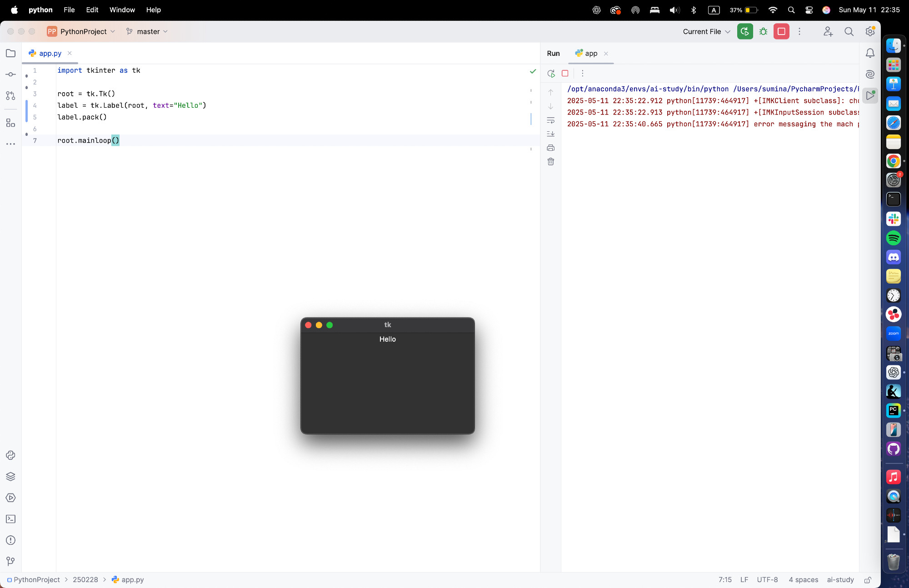Click the print icon in the Run console
Image resolution: width=909 pixels, height=588 pixels.
point(550,148)
